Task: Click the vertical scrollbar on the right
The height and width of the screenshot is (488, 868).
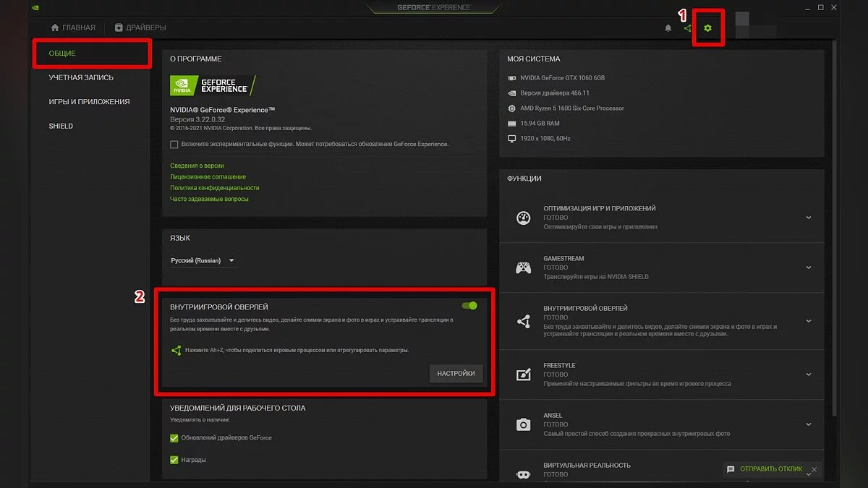Action: (x=835, y=217)
